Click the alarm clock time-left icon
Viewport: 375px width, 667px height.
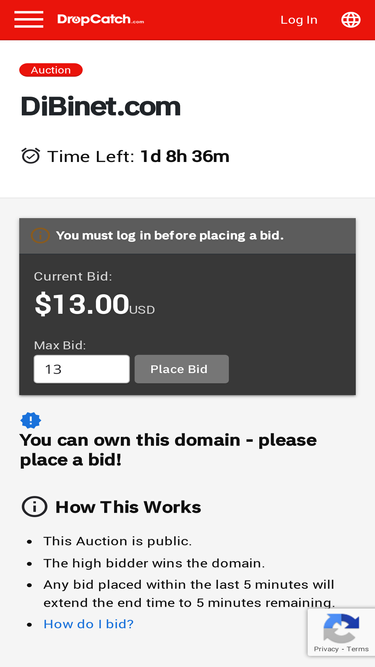point(31,156)
